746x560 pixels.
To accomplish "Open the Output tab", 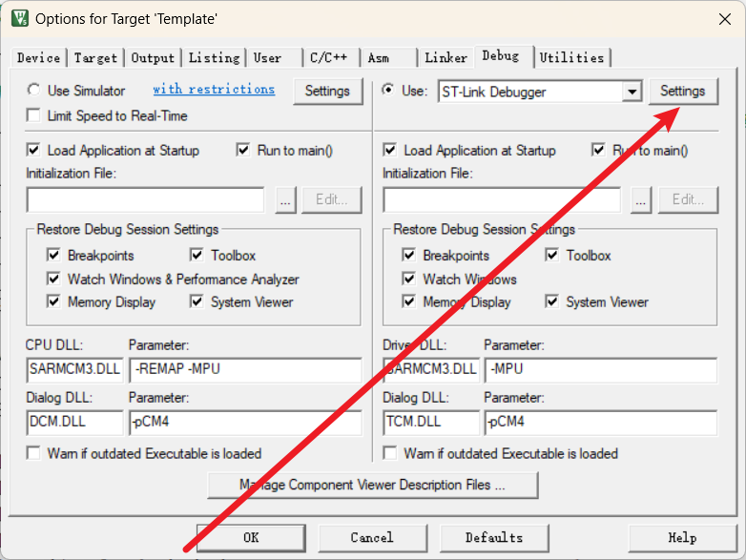I will point(153,58).
